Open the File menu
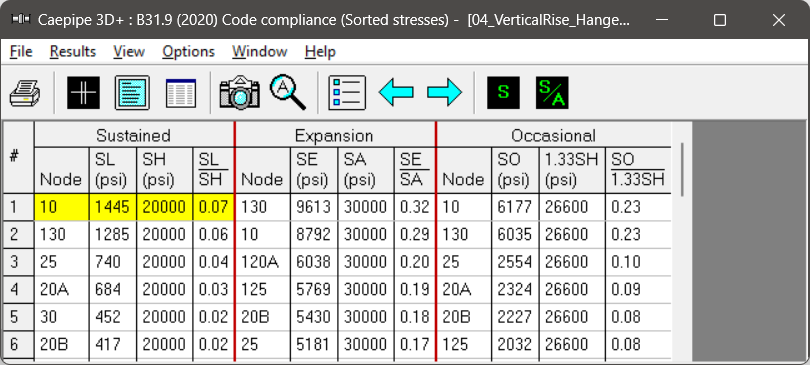Image resolution: width=810 pixels, height=365 pixels. coord(21,52)
